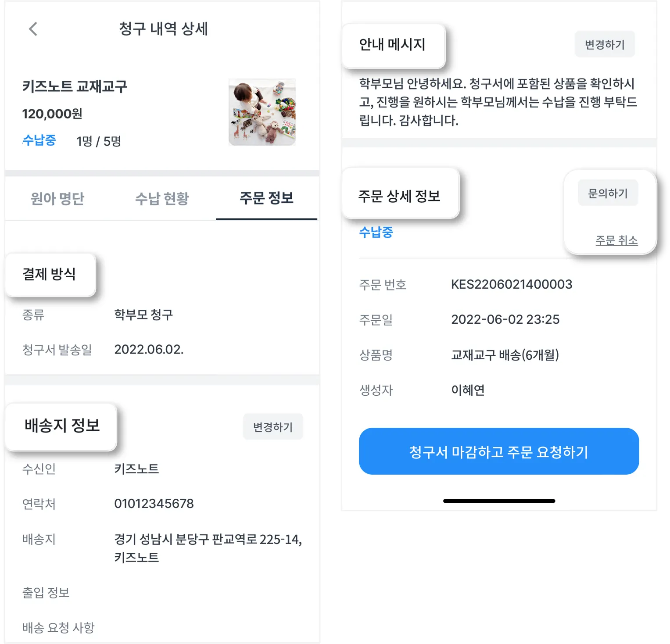
Task: Open the 키즈노트 교재교구 product thumbnail
Action: (262, 112)
